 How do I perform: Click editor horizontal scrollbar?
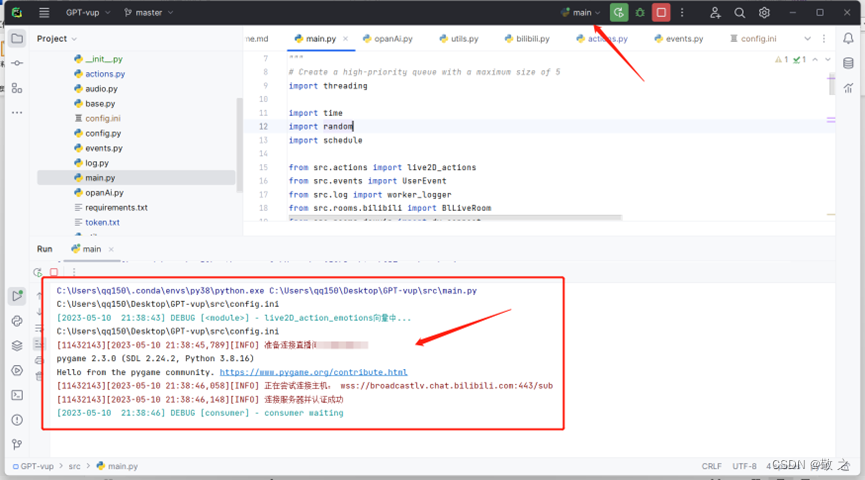click(x=455, y=218)
